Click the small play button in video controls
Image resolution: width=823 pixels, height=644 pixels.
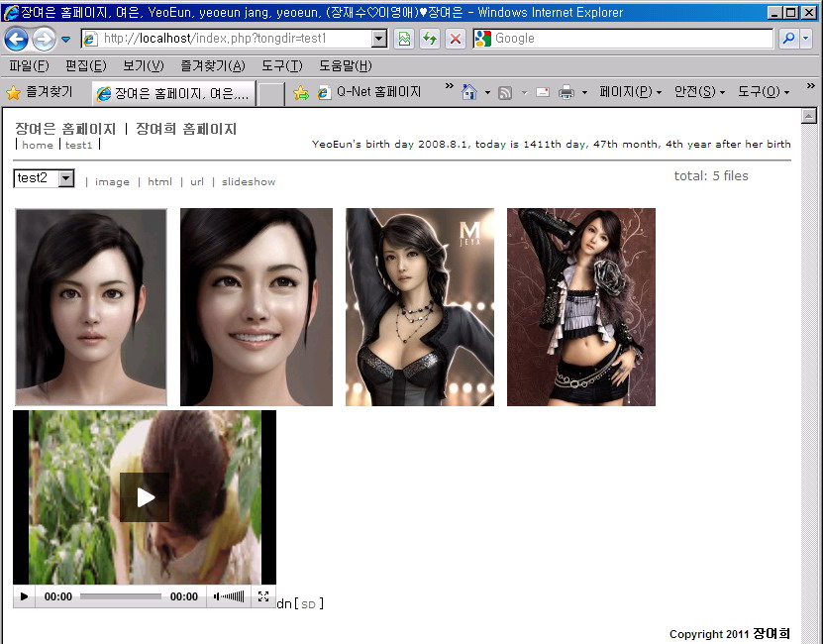pos(25,596)
